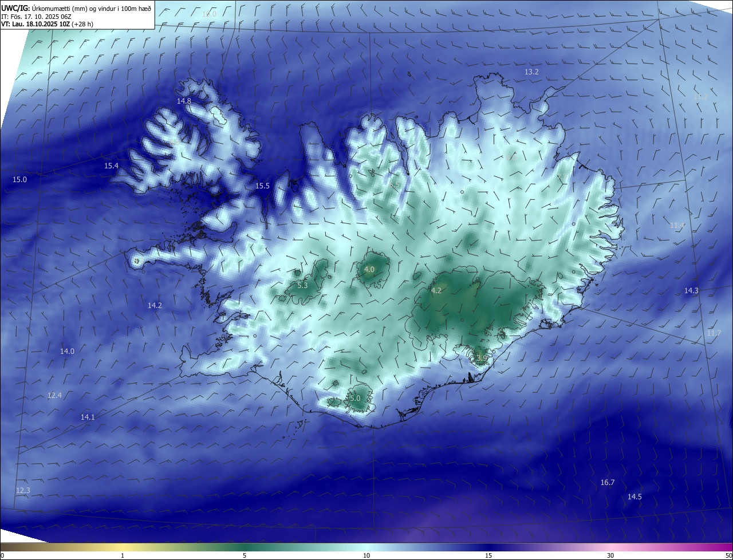The height and width of the screenshot is (560, 733).
Task: Click the 1 tick on the color scale
Action: pos(123,555)
